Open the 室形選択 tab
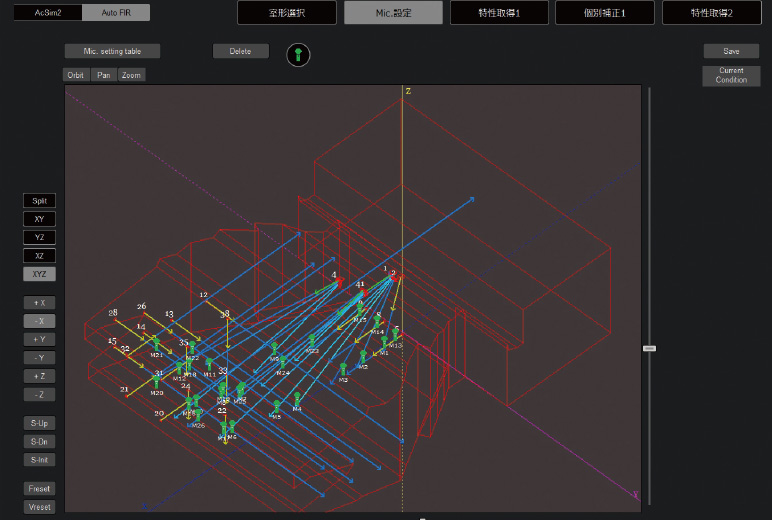Screen dimensions: 772x520 pyautogui.click(x=287, y=13)
